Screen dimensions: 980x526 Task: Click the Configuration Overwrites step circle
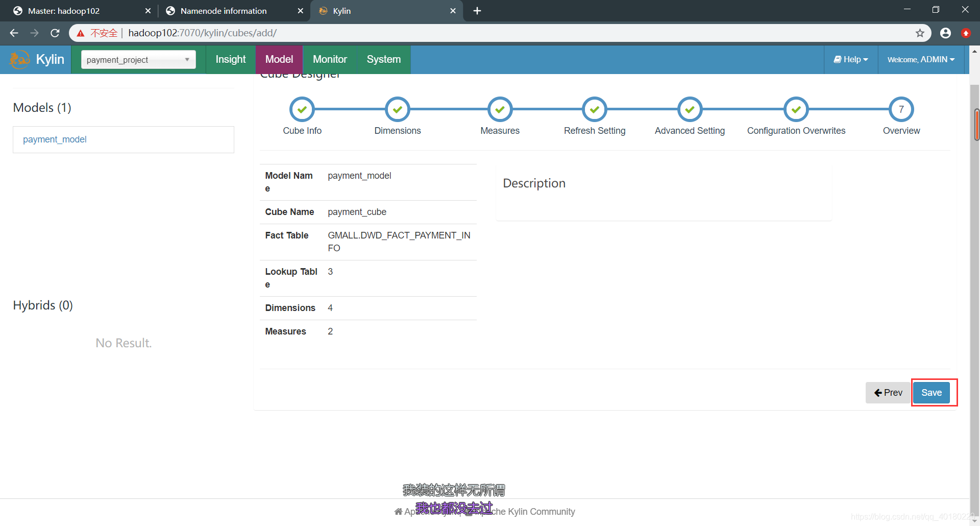pyautogui.click(x=796, y=109)
